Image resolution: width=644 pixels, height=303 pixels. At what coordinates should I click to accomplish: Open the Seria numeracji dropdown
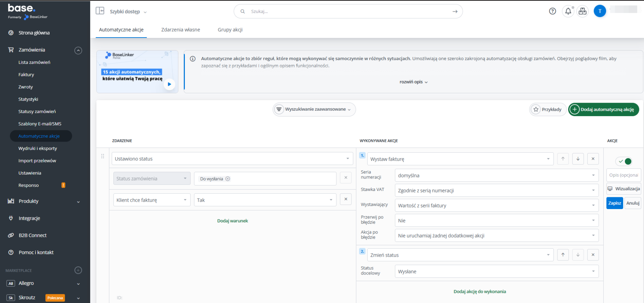[x=496, y=175]
